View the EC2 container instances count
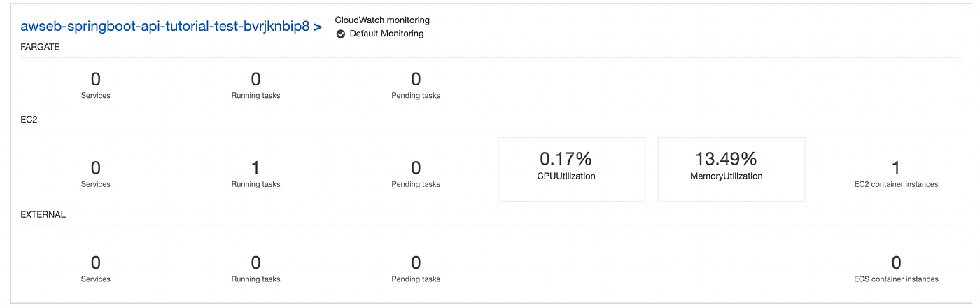The height and width of the screenshot is (308, 980). click(x=896, y=168)
